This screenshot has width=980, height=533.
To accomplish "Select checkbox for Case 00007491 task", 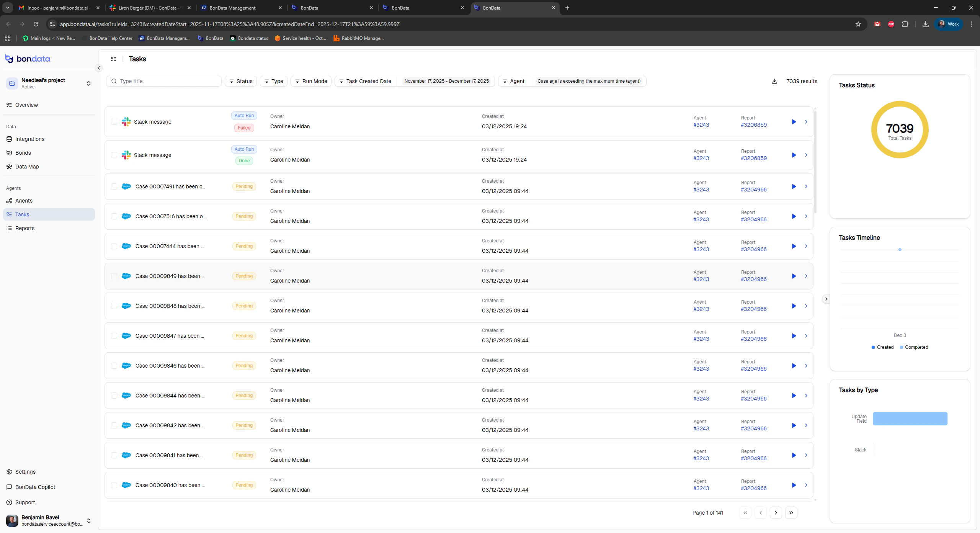I will [x=114, y=186].
